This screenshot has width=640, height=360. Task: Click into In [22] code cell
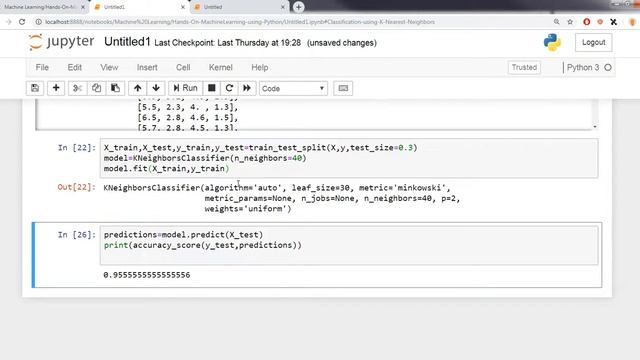point(349,158)
